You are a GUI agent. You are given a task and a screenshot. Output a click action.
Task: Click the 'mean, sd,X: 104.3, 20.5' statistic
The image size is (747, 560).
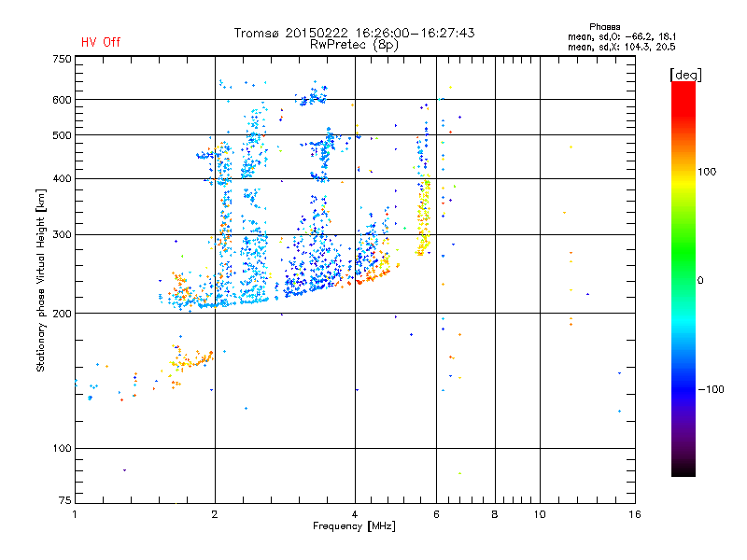click(622, 47)
